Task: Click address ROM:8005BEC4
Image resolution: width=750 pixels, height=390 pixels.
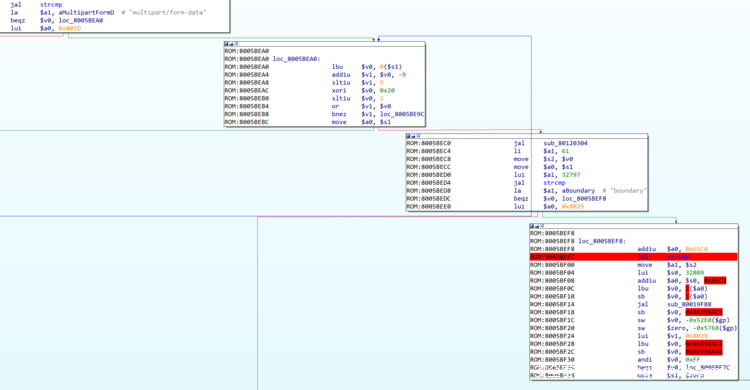Action: [429, 151]
